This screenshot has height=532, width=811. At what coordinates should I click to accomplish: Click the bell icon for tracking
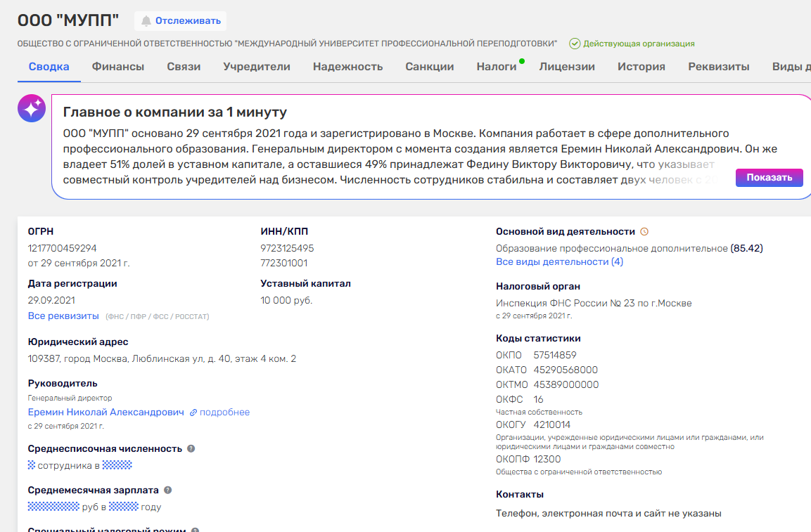[146, 21]
